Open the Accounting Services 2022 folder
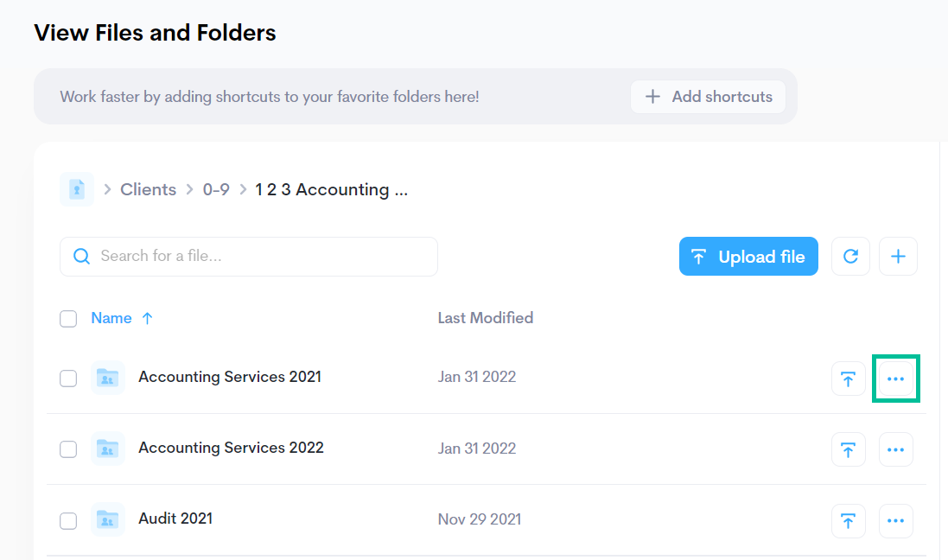 coord(231,448)
